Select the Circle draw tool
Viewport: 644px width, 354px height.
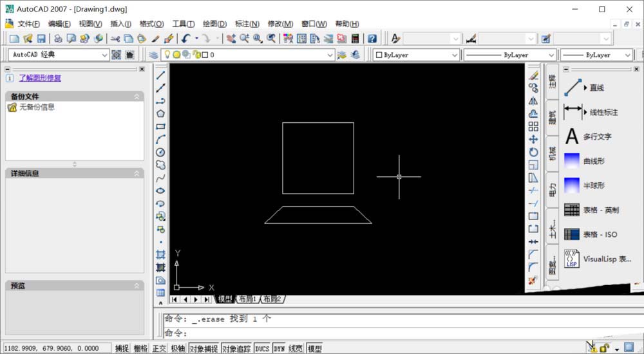(x=161, y=152)
